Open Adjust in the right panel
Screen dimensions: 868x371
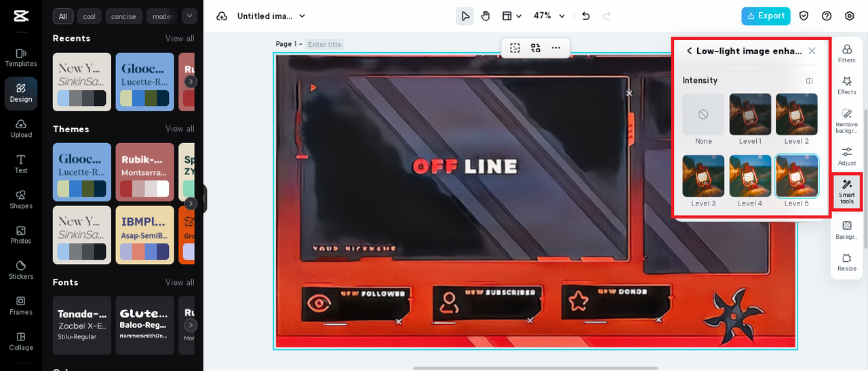tap(847, 157)
